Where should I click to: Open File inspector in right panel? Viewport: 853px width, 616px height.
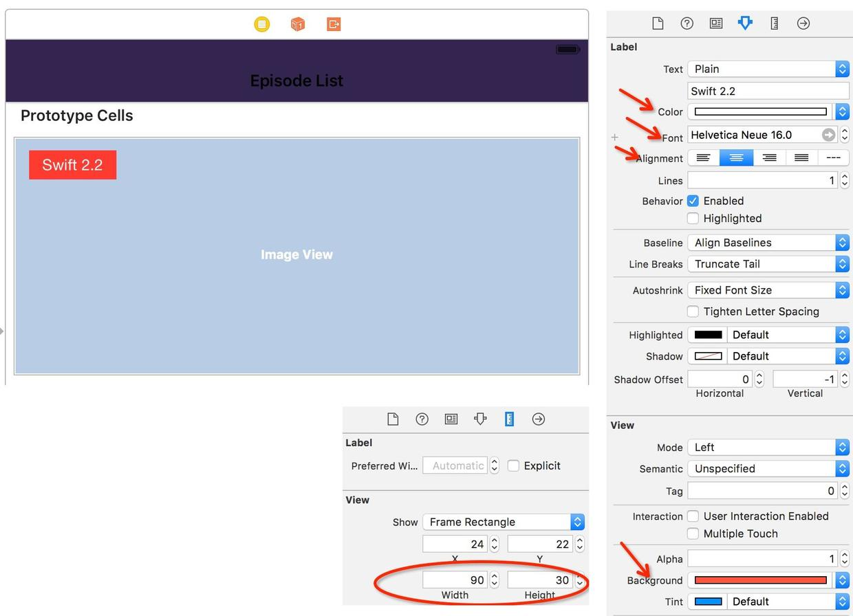click(658, 23)
